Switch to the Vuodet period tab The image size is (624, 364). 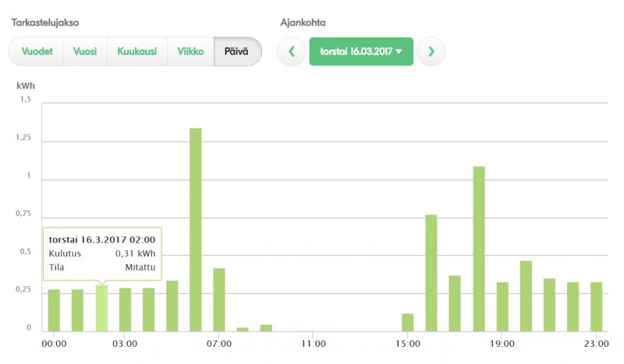[36, 52]
